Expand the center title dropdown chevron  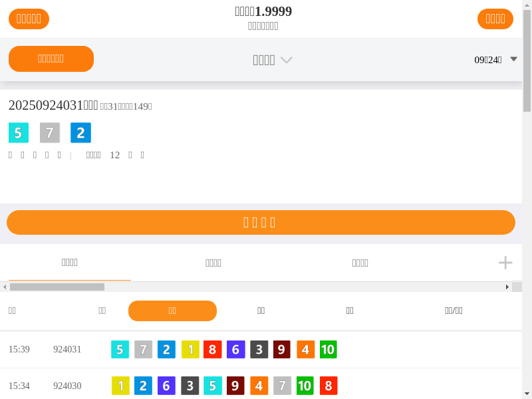point(286,60)
